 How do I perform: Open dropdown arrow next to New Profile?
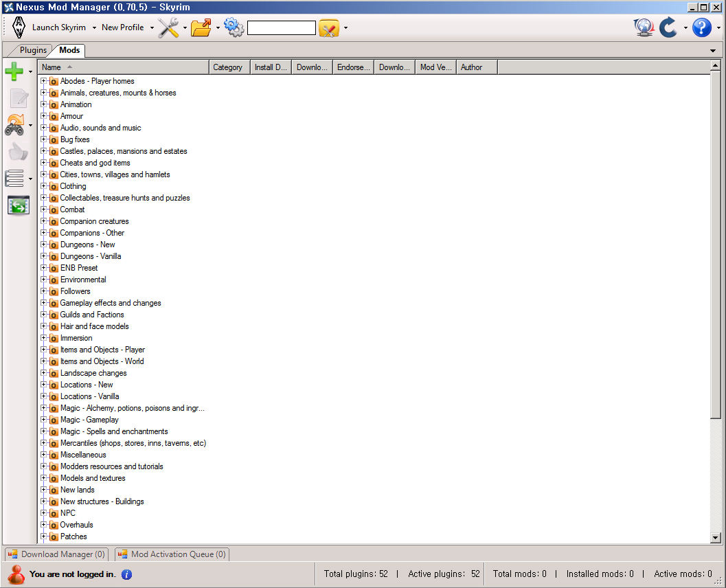(152, 27)
